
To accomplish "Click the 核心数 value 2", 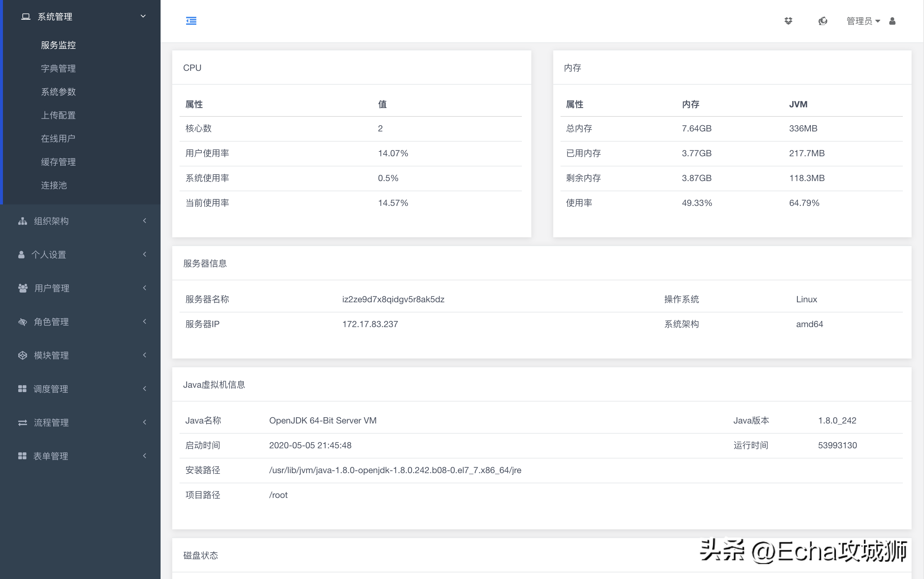I will click(380, 128).
